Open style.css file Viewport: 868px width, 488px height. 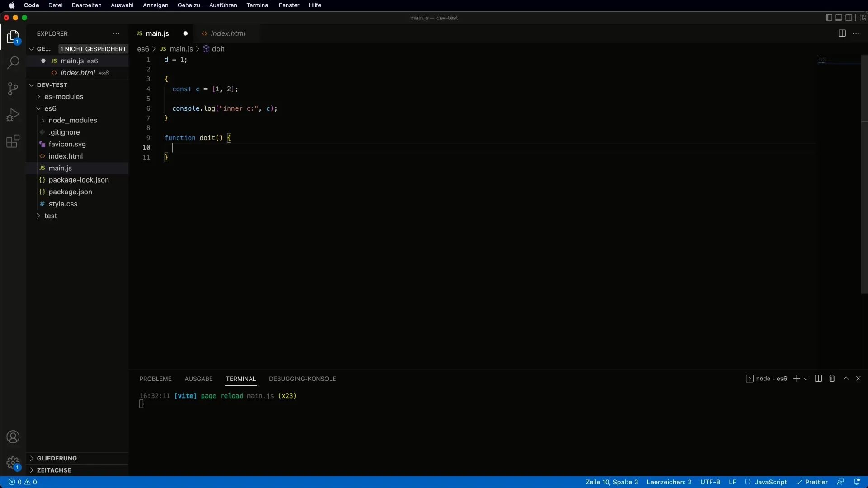coord(63,204)
